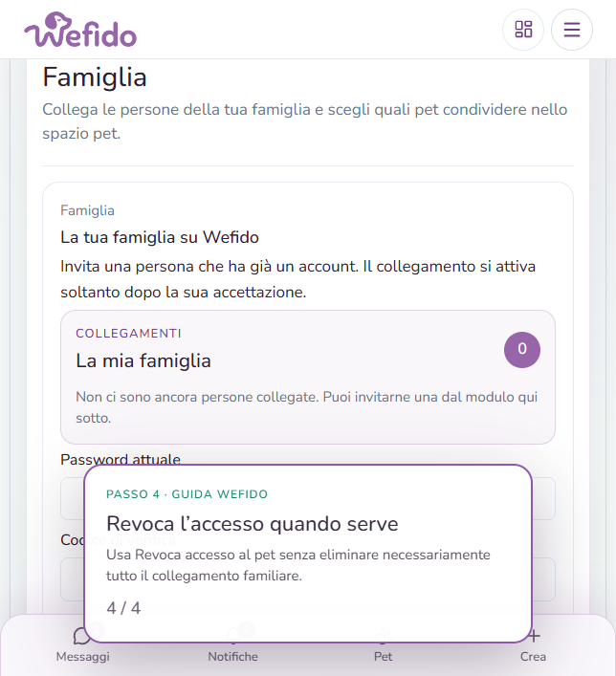616x676 pixels.
Task: Click the 'PASSO 4 · GUIDA WEFIDO' label
Action: click(x=187, y=494)
